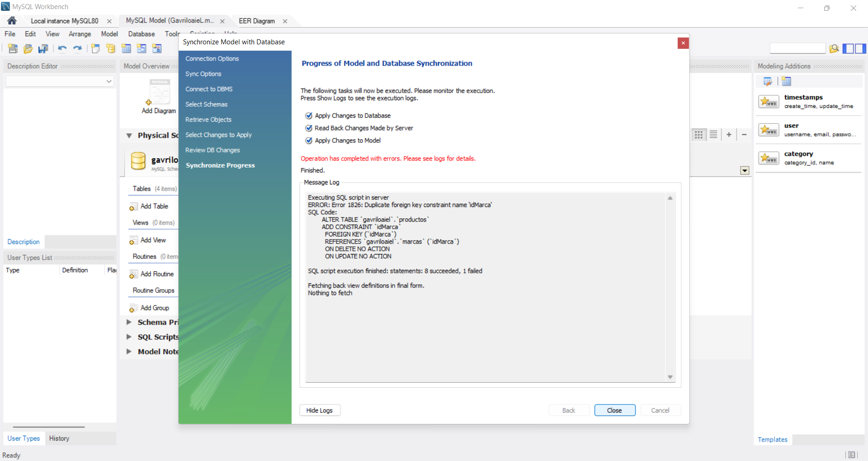
Task: Collapse the Physical Schemas section
Action: click(129, 136)
